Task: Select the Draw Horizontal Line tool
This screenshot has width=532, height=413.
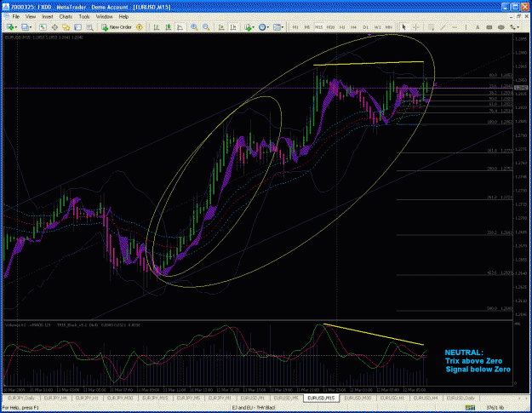Action: click(455, 27)
